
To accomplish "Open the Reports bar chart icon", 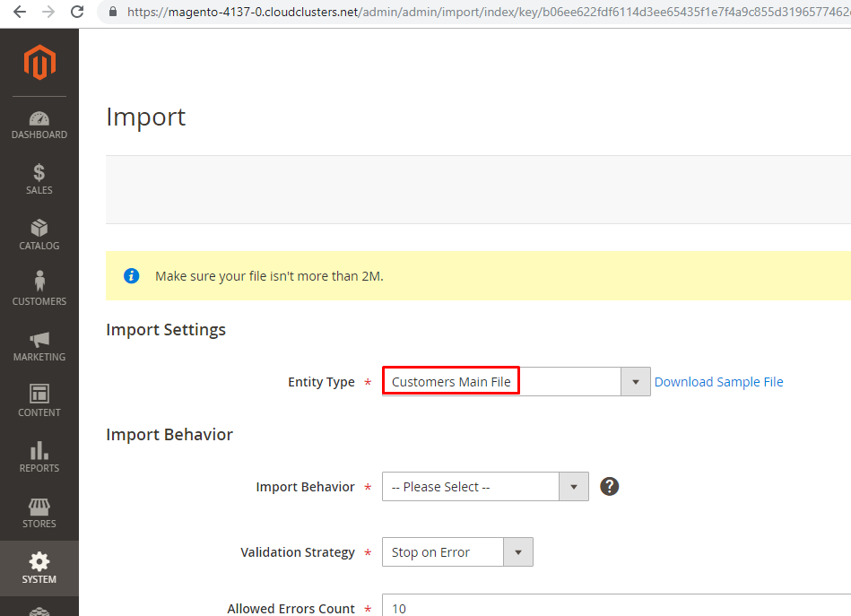I will pos(39,456).
